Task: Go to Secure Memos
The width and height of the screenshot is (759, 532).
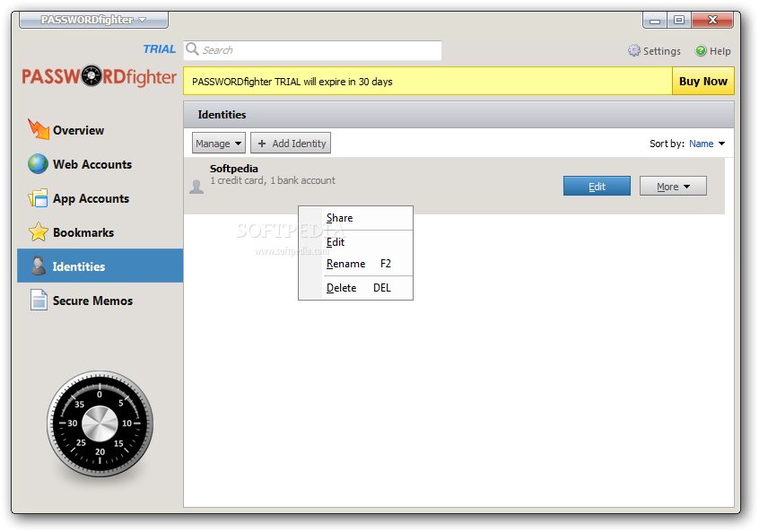Action: (x=100, y=301)
